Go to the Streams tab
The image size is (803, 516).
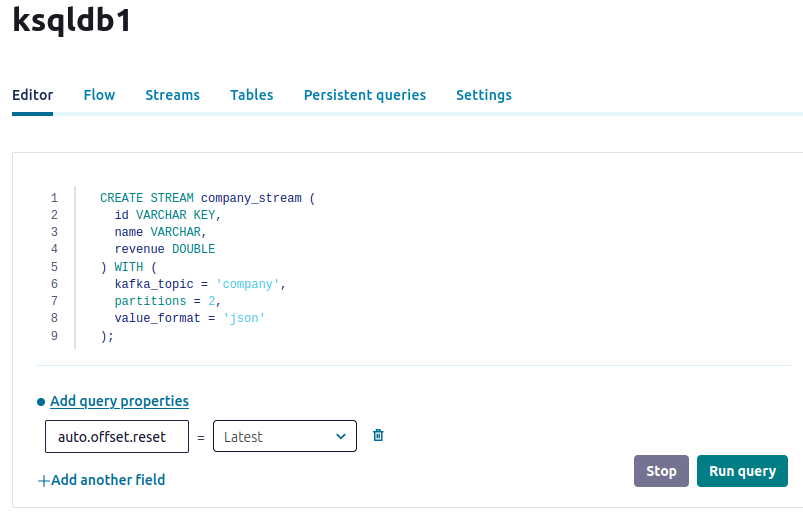coord(173,95)
